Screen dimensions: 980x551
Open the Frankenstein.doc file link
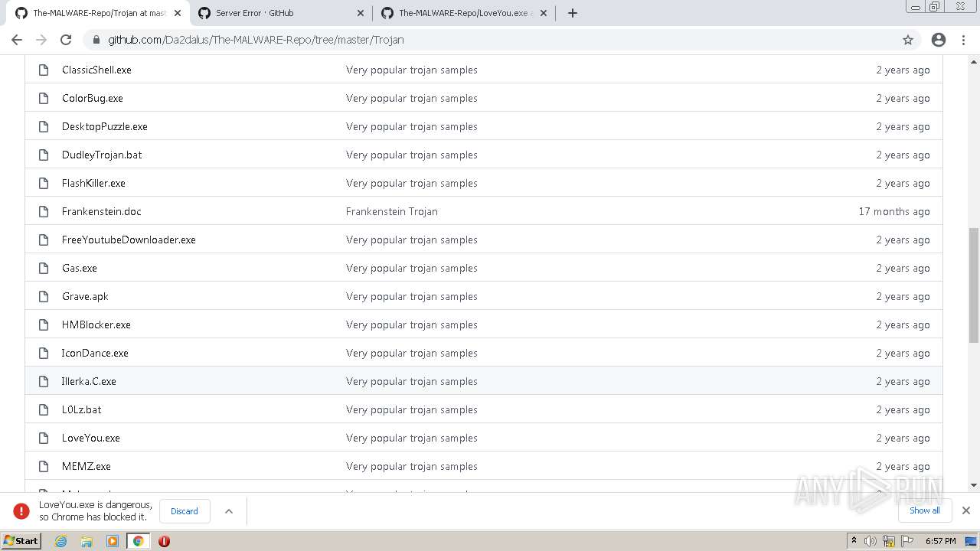[102, 211]
